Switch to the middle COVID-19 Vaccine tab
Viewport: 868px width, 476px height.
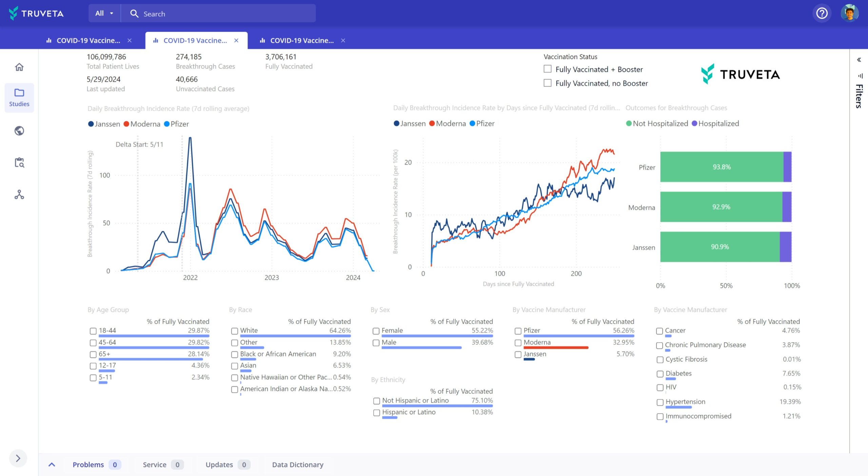click(195, 40)
